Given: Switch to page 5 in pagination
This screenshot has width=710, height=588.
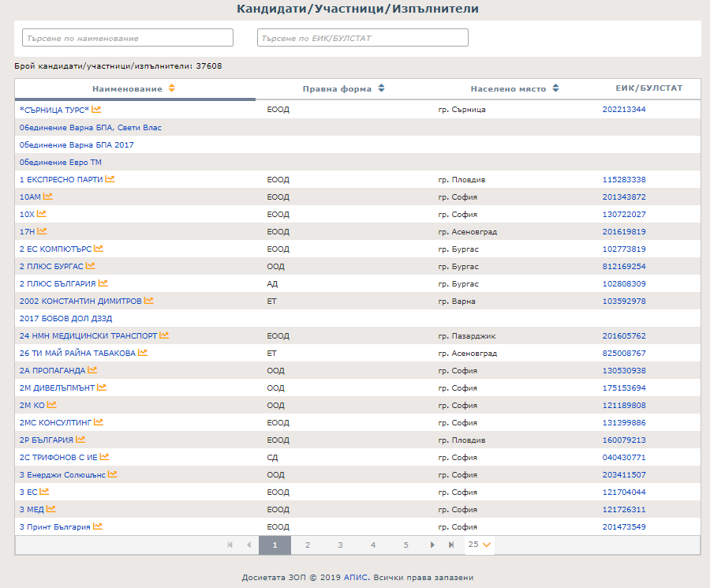Looking at the screenshot, I should pos(406,545).
